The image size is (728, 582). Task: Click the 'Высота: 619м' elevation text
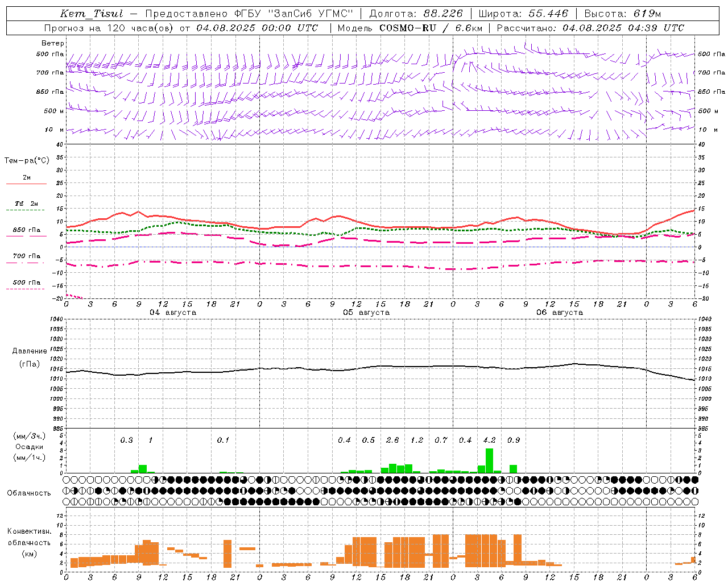623,14
